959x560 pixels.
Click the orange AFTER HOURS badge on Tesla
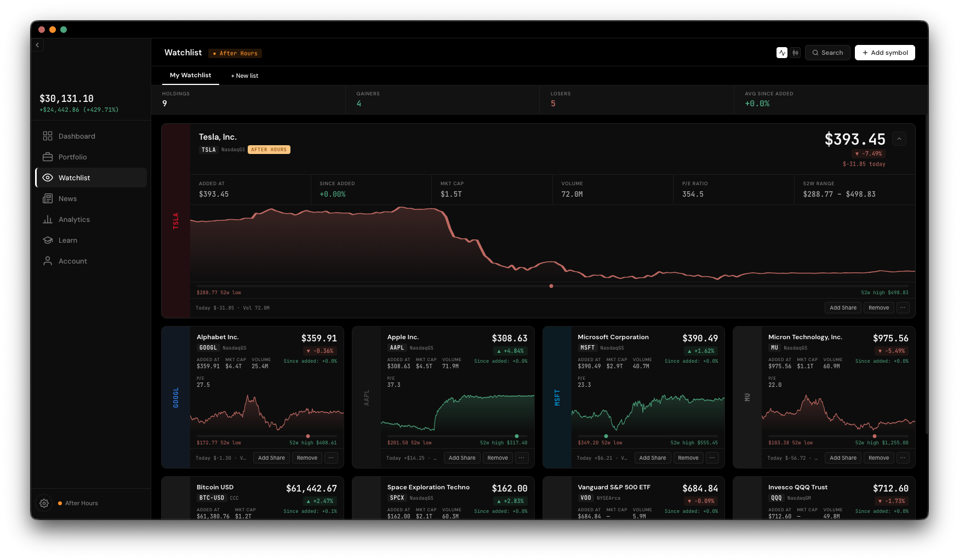(269, 150)
